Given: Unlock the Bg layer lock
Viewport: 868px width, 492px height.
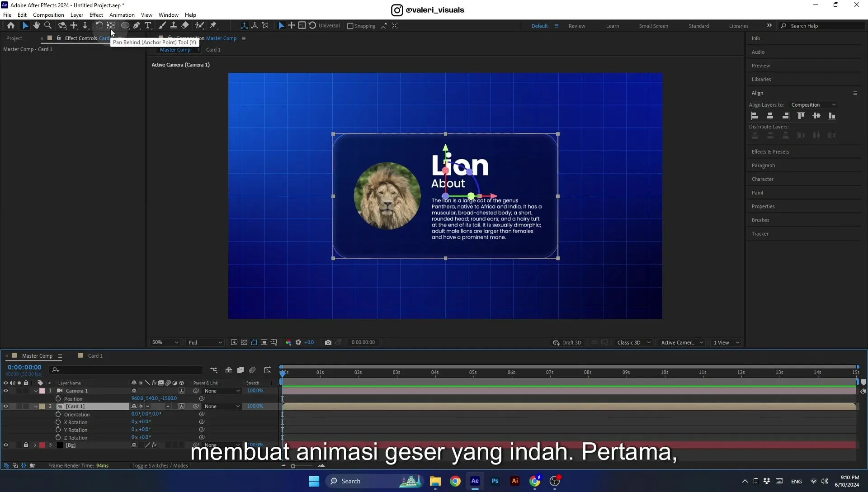Looking at the screenshot, I should click(26, 445).
